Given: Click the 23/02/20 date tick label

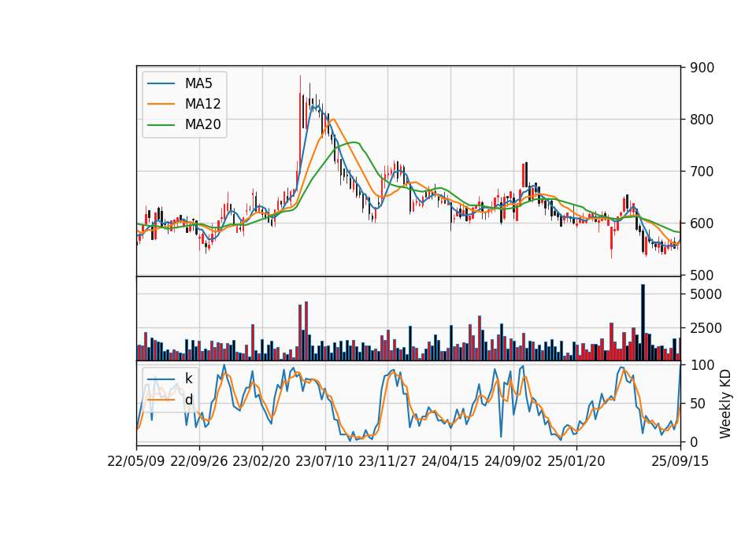Looking at the screenshot, I should click(x=261, y=461).
